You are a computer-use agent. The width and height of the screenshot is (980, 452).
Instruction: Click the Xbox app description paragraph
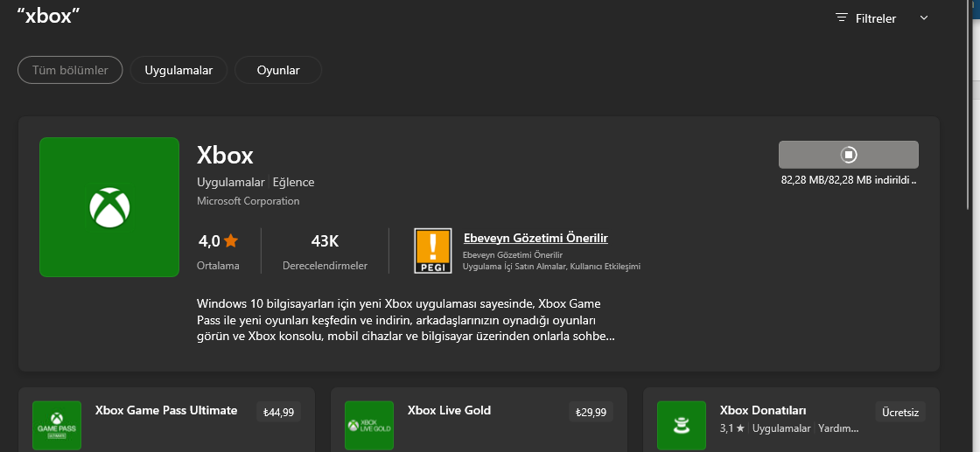(x=406, y=320)
